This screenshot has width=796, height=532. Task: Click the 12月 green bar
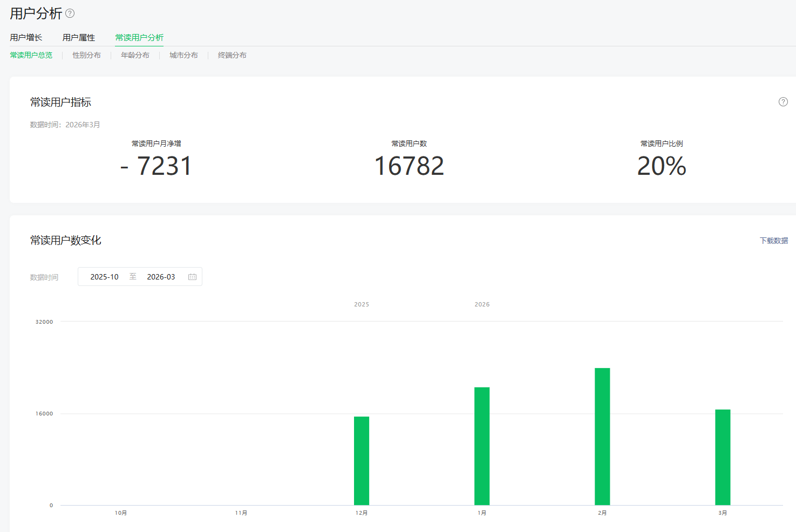[362, 461]
